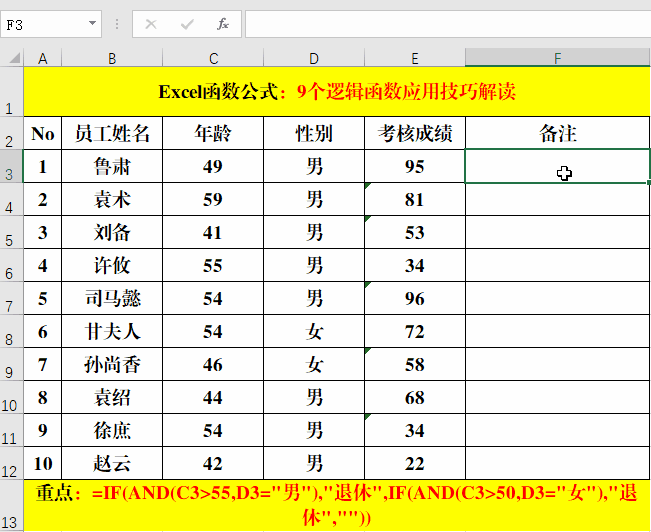Select the cell with name 刘备
Viewport: 651px width, 532px height.
[x=112, y=232]
